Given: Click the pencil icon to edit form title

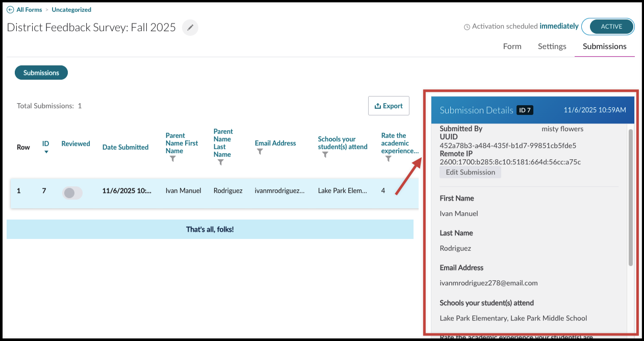Looking at the screenshot, I should 190,28.
